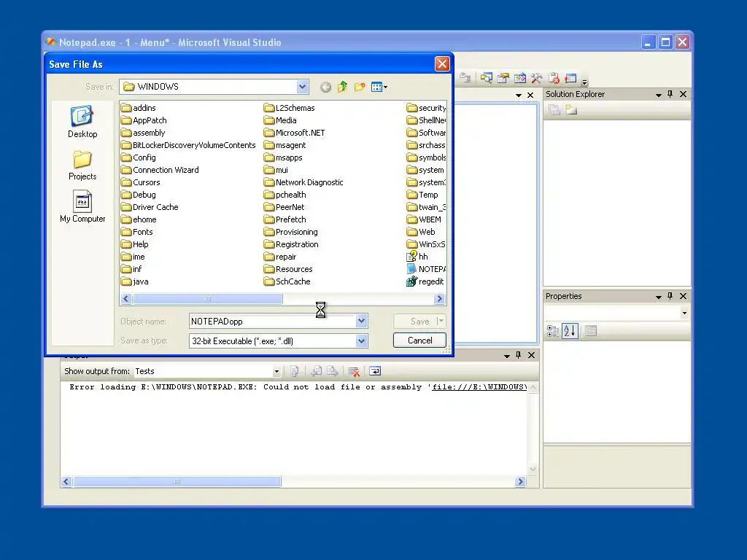This screenshot has width=747, height=560.
Task: Select the AppPatch folder
Action: point(144,120)
